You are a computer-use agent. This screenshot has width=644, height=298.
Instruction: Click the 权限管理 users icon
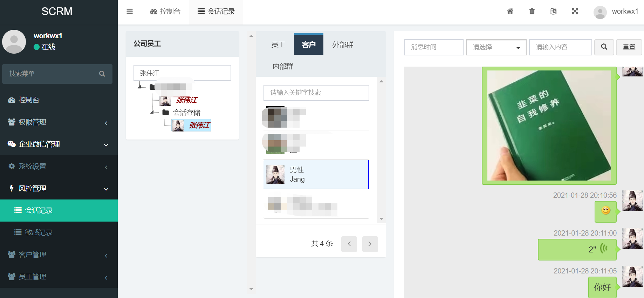tap(12, 122)
